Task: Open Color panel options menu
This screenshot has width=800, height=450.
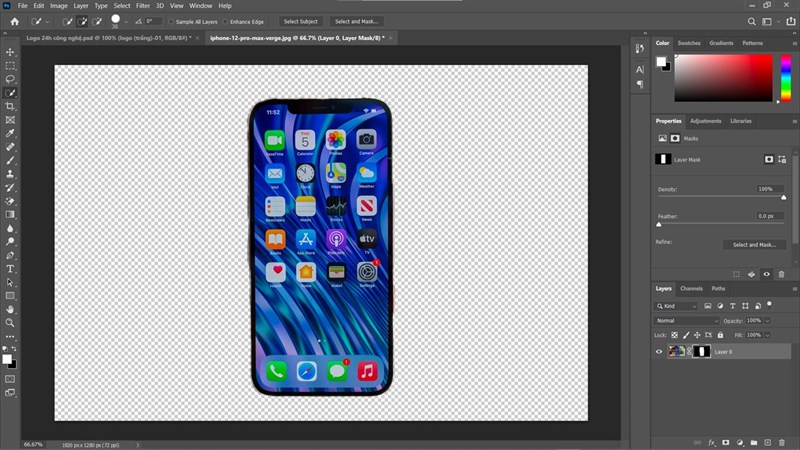Action: click(794, 43)
